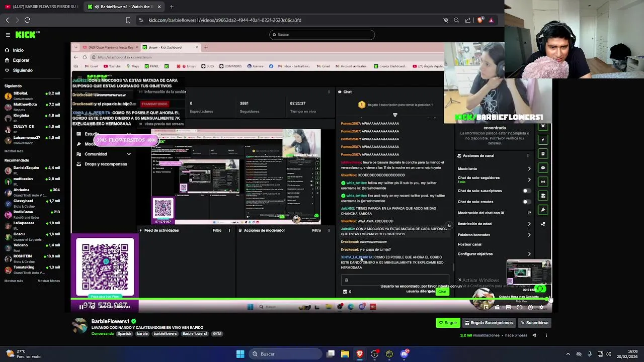Screen dimensions: 644x362
Task: Open the Brave Shields icon
Action: pyautogui.click(x=480, y=20)
